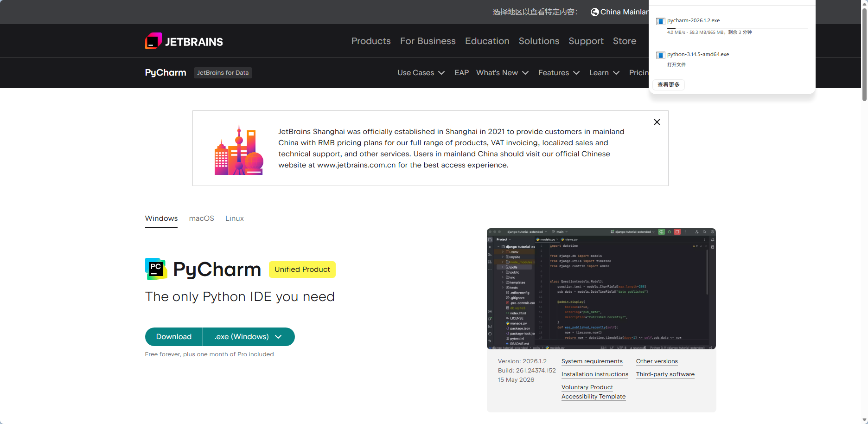Click the Shanghai skyline illustration
This screenshot has width=868, height=424.
239,148
